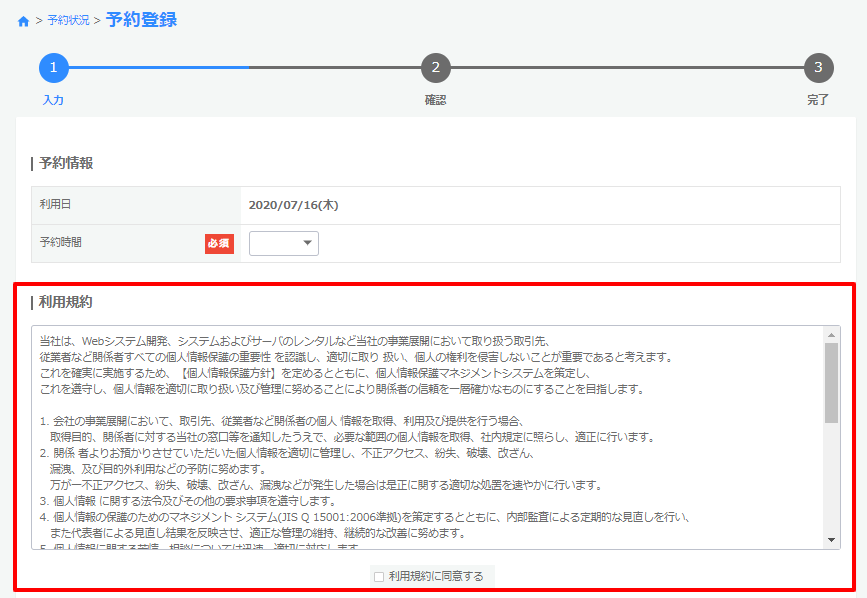Select the 入力 step label
The image size is (867, 598).
(53, 100)
